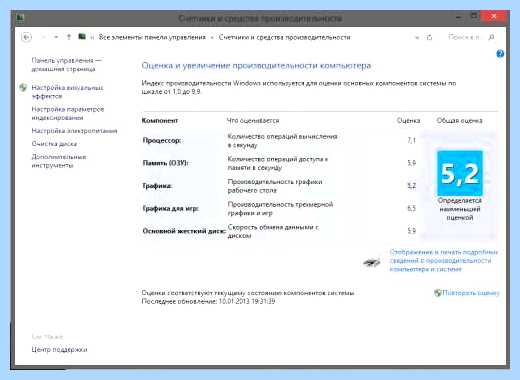Maximize the performance window
This screenshot has height=380, width=520.
click(474, 16)
